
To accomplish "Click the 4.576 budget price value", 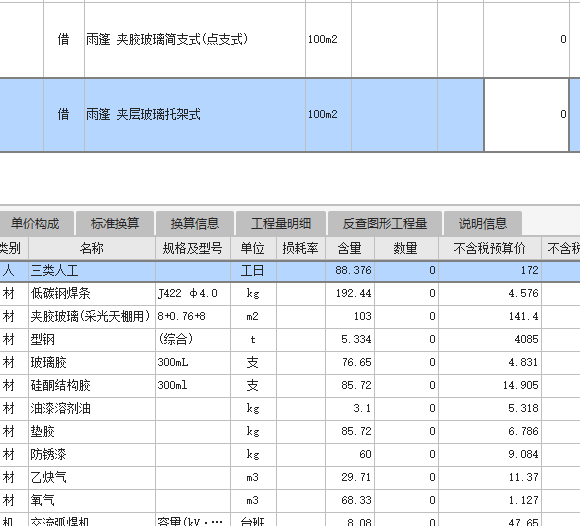I will tap(523, 294).
